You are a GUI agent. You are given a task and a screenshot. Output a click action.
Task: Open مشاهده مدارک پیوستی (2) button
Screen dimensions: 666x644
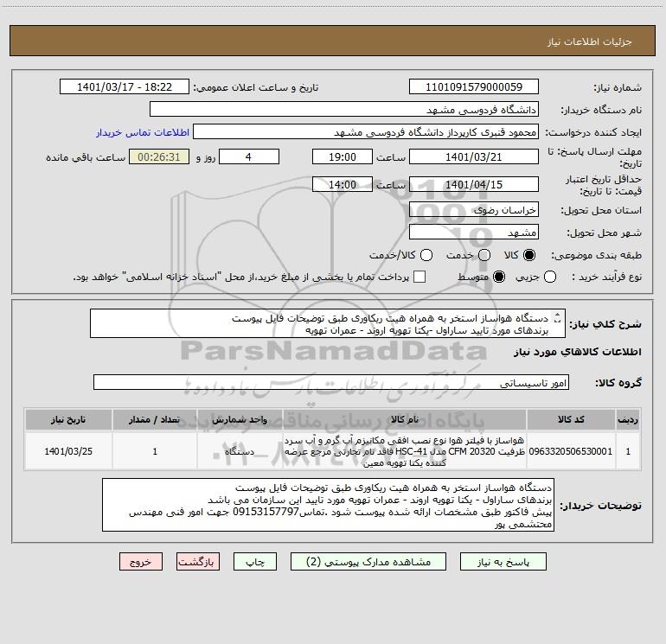point(368,562)
